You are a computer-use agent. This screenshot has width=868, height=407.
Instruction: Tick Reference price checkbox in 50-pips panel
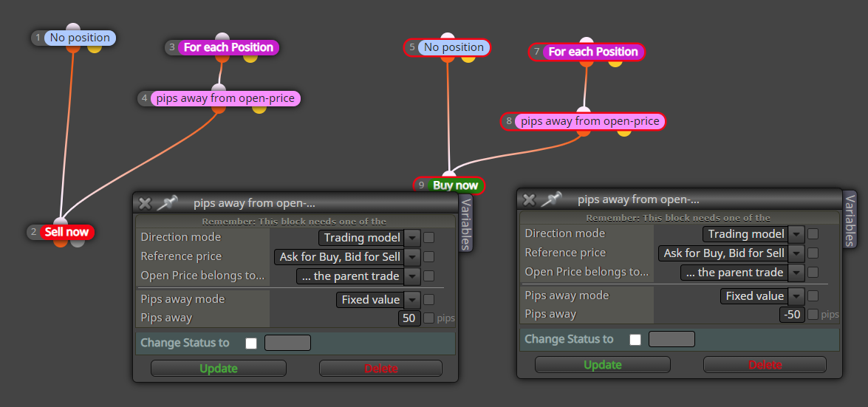click(428, 257)
